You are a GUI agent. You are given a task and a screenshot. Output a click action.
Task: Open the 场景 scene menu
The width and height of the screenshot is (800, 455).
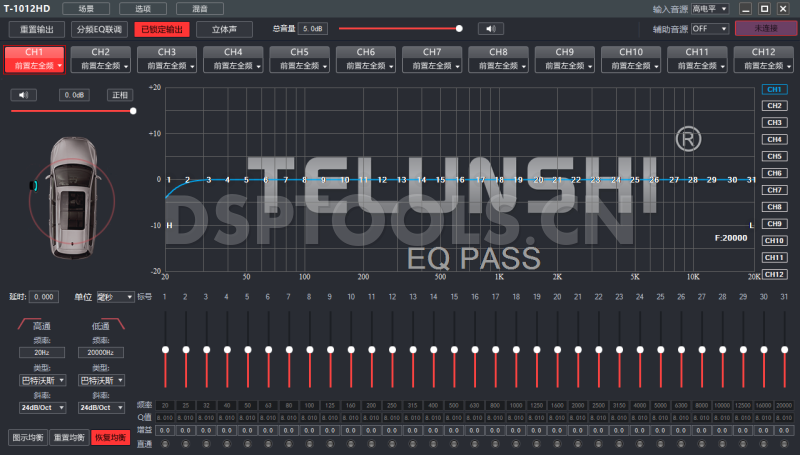[x=86, y=9]
